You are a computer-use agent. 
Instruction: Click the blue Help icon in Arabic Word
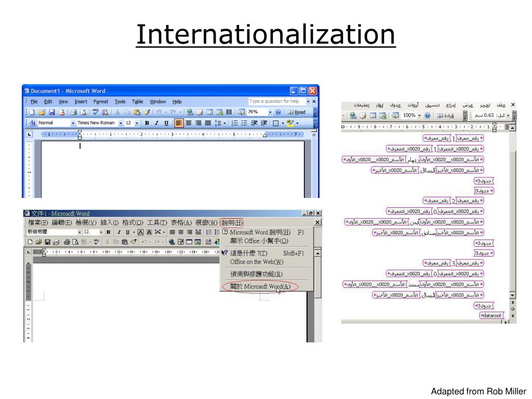tap(428, 116)
